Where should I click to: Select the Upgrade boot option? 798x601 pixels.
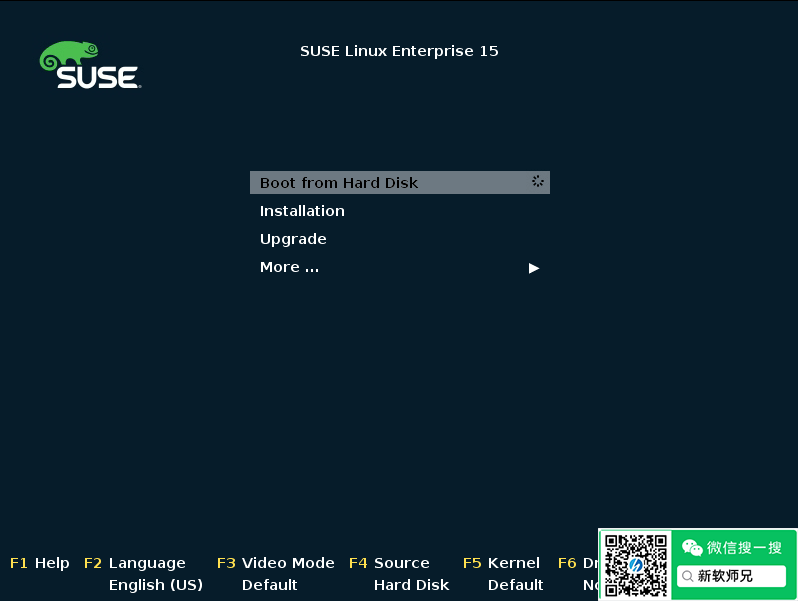(x=293, y=239)
